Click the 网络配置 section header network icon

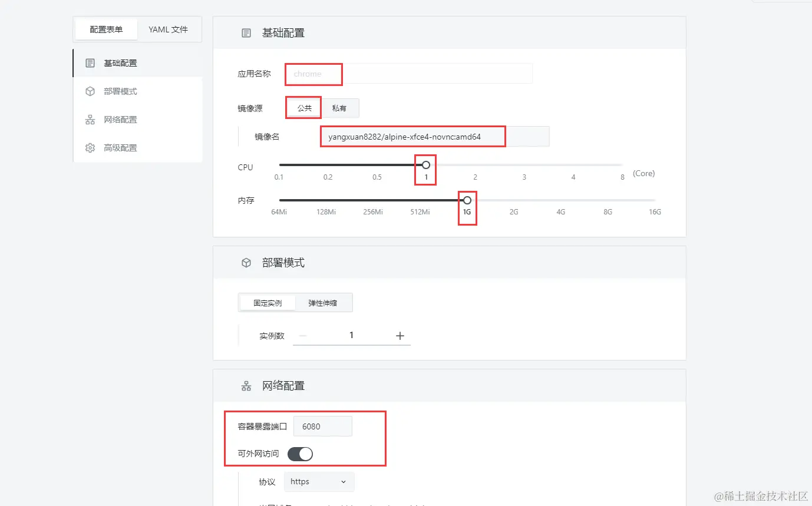[246, 386]
